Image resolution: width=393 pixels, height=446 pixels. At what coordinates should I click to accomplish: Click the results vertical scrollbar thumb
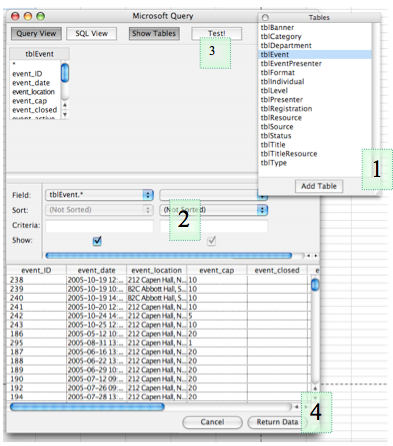point(315,285)
